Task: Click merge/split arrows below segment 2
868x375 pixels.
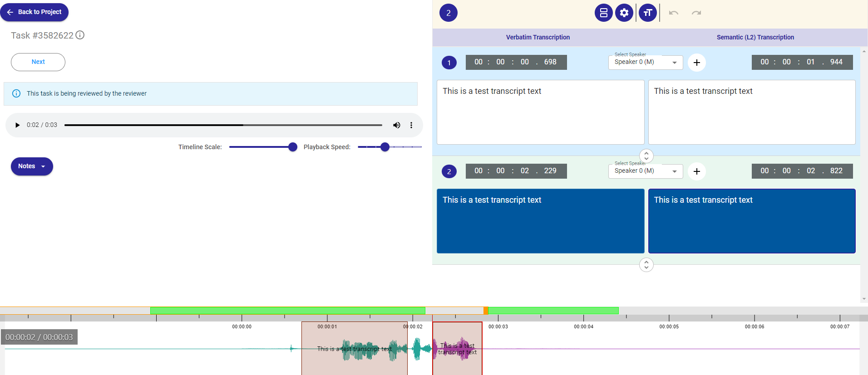Action: [x=646, y=265]
